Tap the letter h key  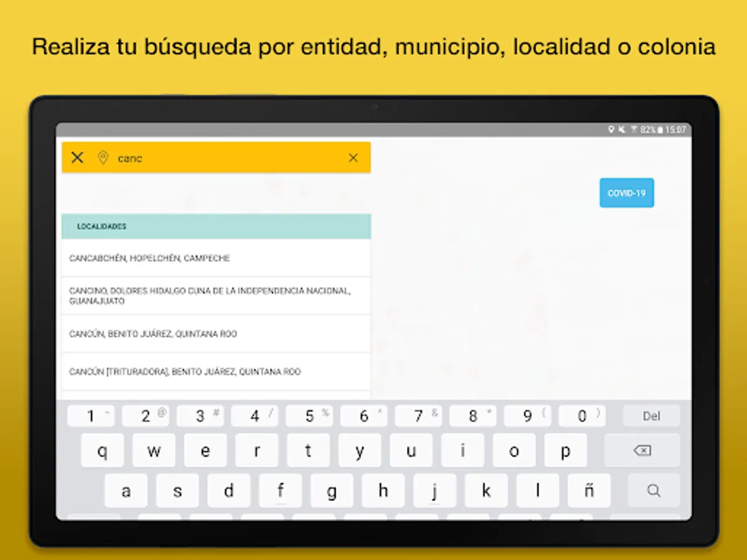(x=383, y=491)
